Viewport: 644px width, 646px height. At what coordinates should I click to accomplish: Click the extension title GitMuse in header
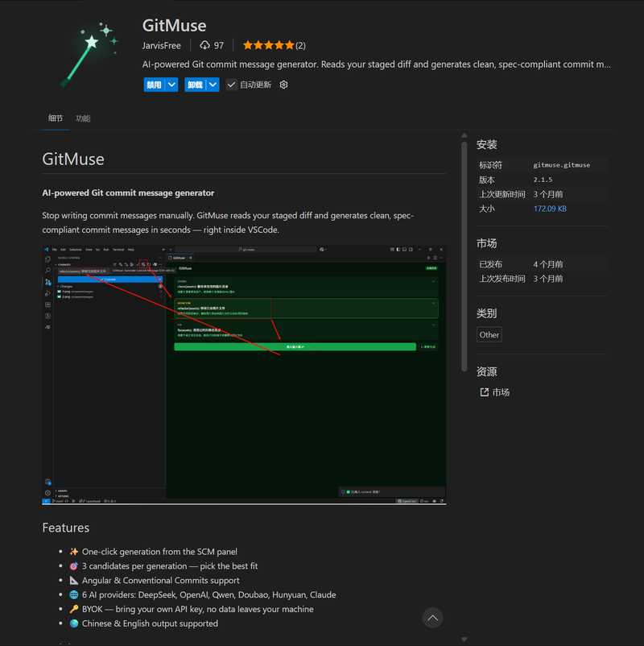[174, 26]
